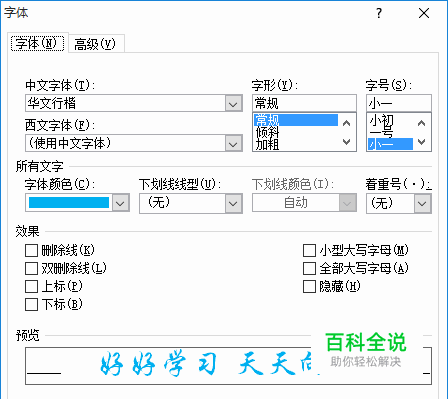Click up arrow of 字号 size list
448x399 pixels.
(422, 124)
